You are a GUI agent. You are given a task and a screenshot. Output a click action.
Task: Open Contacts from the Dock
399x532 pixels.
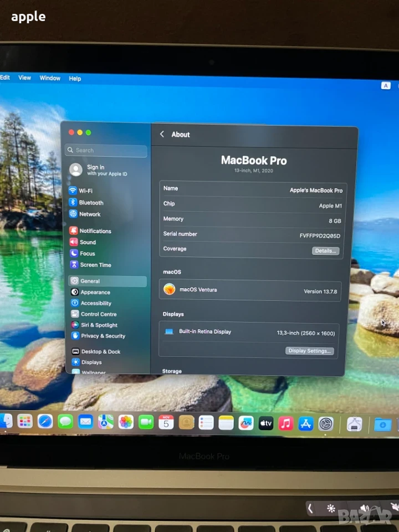(186, 423)
